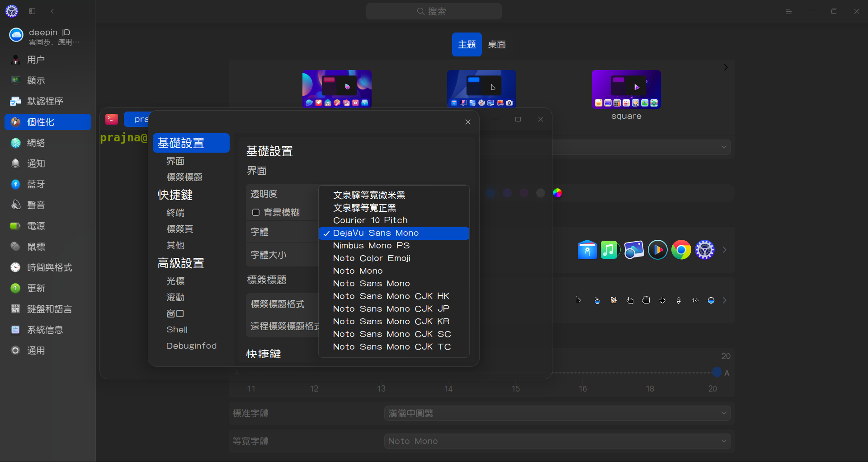Open 聲音 sound settings
This screenshot has height=462, width=868.
[x=48, y=205]
